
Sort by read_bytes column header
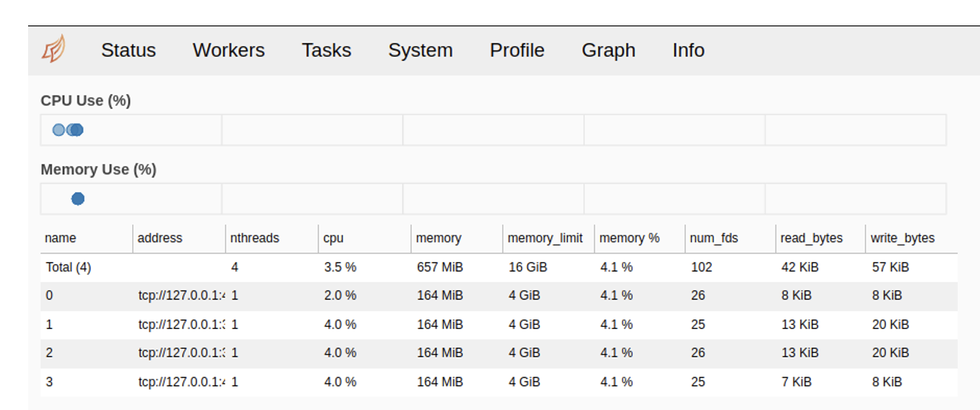click(811, 238)
